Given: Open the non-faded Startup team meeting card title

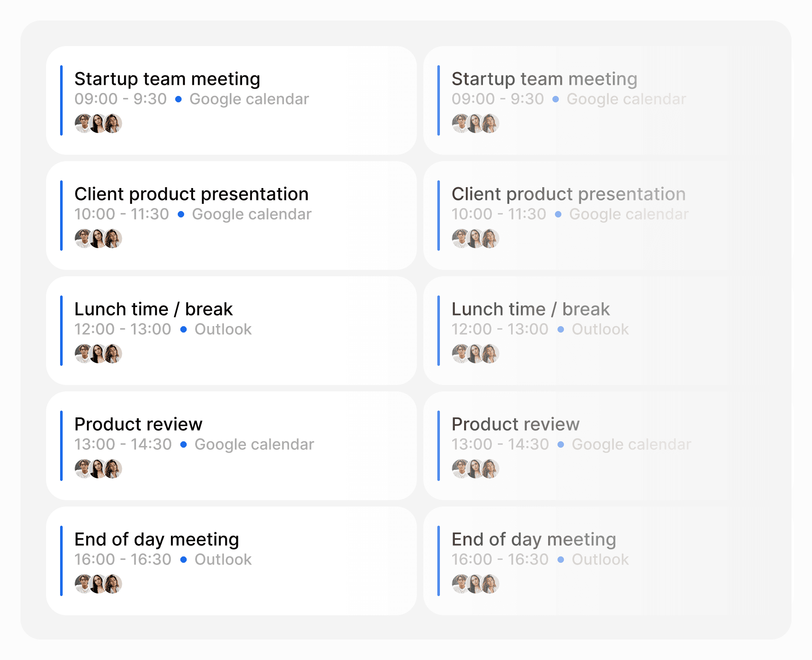Looking at the screenshot, I should (x=167, y=79).
